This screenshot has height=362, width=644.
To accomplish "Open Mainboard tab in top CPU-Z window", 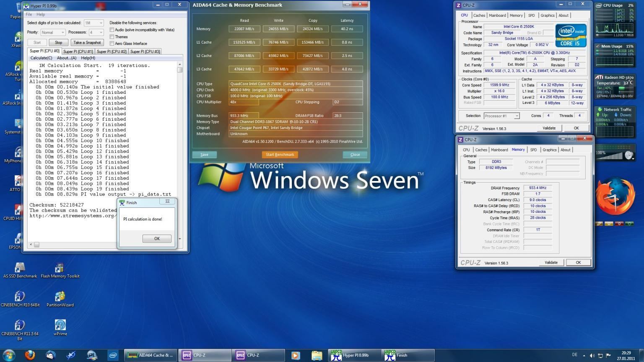I will pos(497,16).
